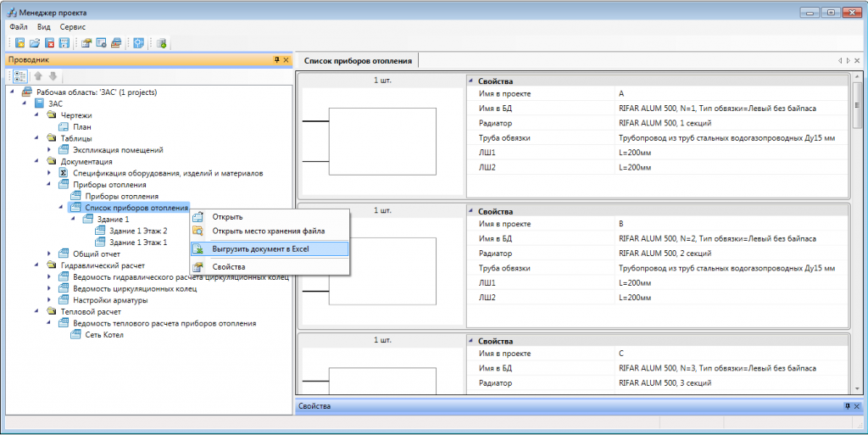Select Здание 1 Этаж 1 in the tree
The height and width of the screenshot is (435, 868).
click(138, 243)
